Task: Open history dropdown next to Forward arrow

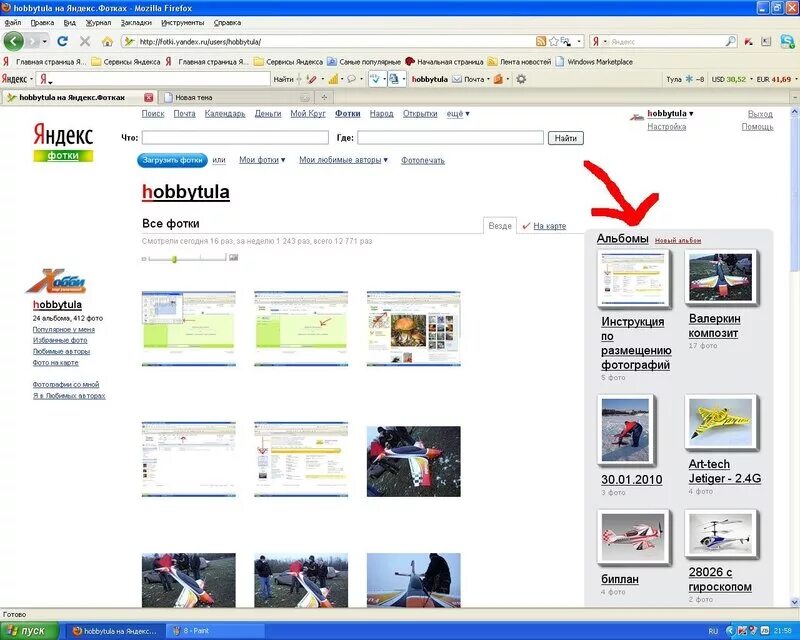Action: tap(45, 41)
